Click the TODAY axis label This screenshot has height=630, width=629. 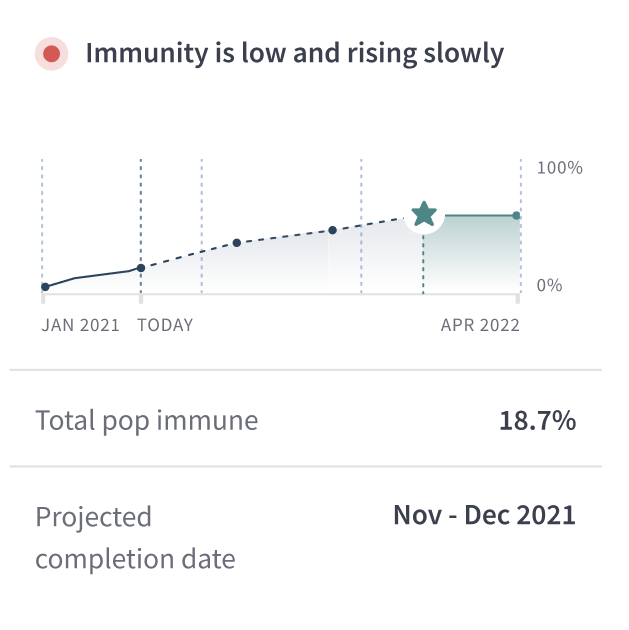point(165,325)
